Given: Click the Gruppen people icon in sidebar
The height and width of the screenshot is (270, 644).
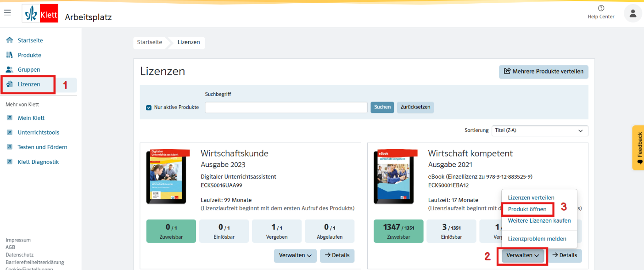Looking at the screenshot, I should [10, 70].
